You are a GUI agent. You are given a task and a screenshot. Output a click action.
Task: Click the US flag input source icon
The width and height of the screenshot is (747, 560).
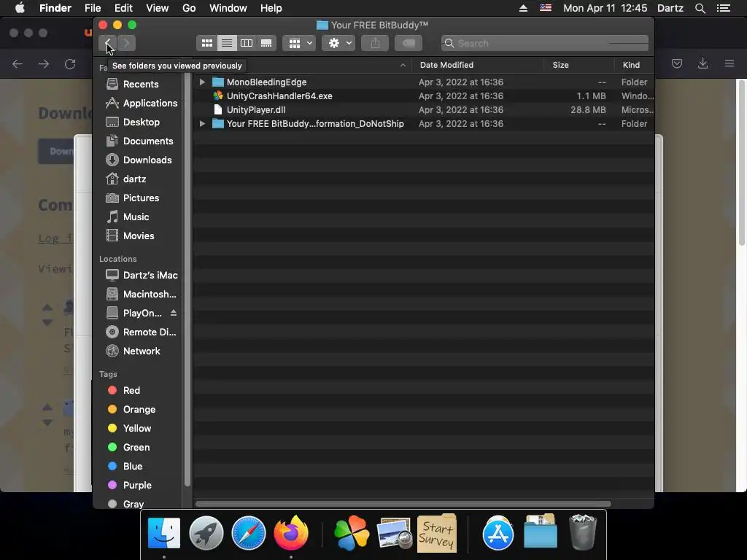546,8
